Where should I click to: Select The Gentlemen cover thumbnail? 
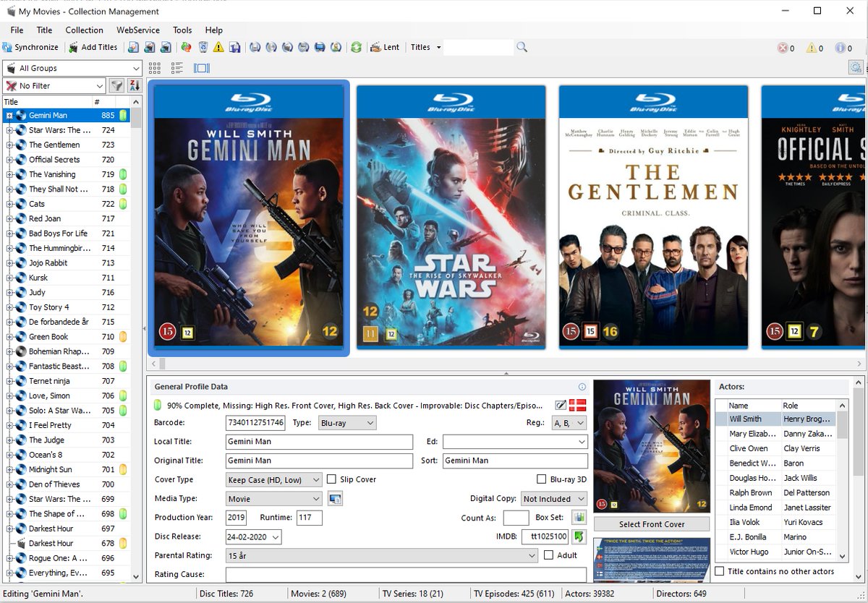click(653, 217)
